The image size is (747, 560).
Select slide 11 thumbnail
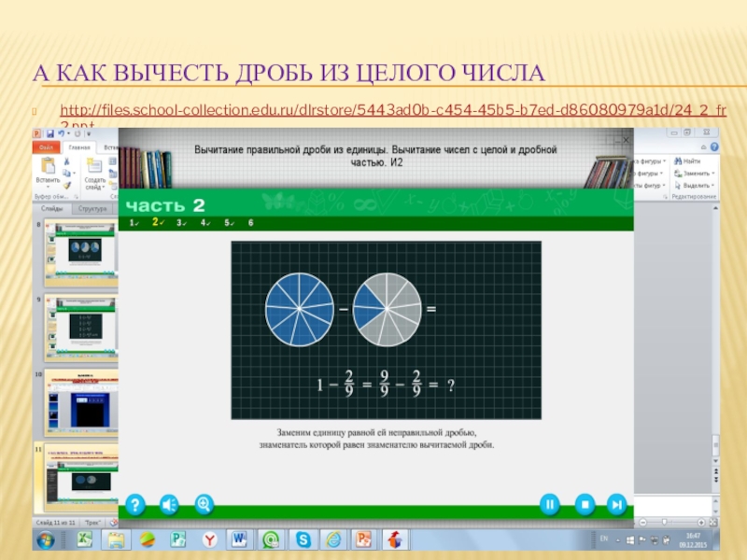tap(81, 479)
